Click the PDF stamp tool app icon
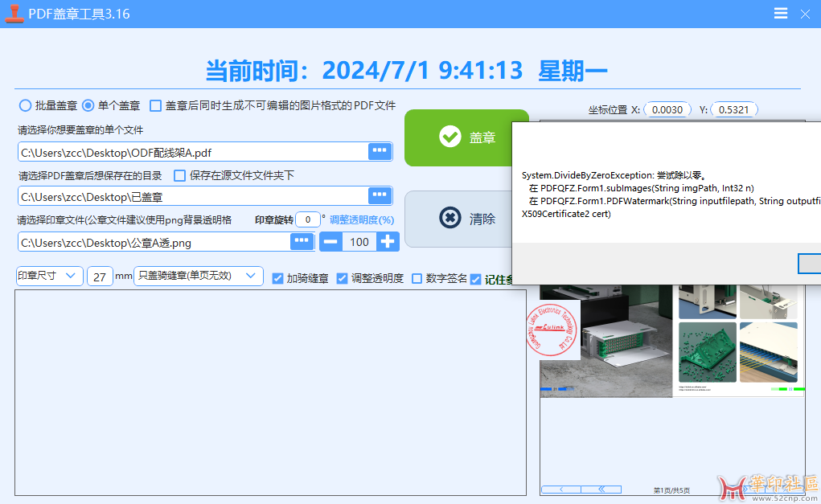The height and width of the screenshot is (504, 821). click(x=14, y=14)
